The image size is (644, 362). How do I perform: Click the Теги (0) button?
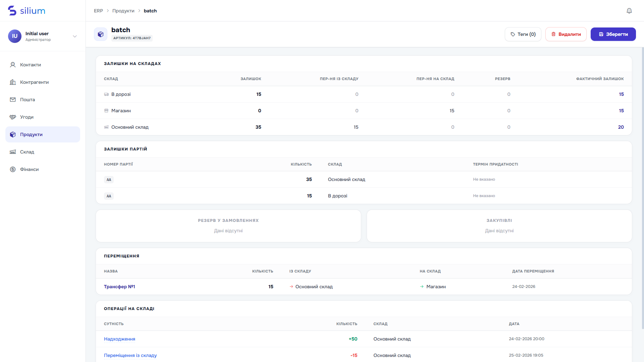[523, 34]
